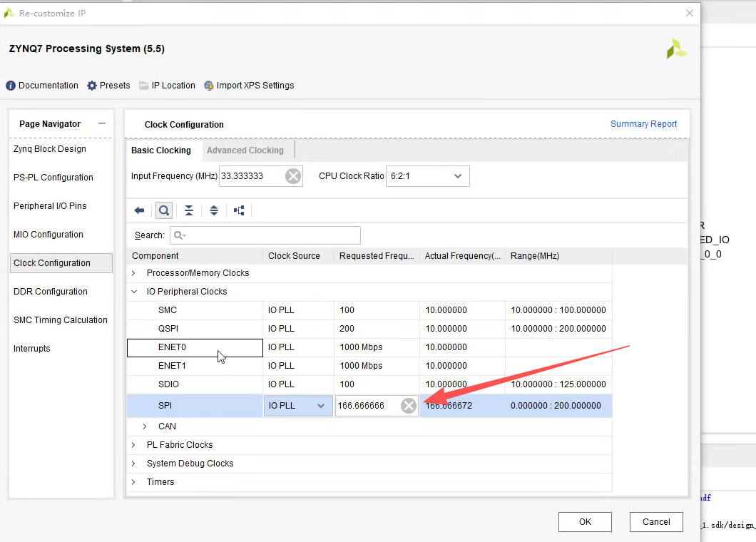The height and width of the screenshot is (542, 756).
Task: Click the Requested Frequency column header
Action: [x=377, y=255]
